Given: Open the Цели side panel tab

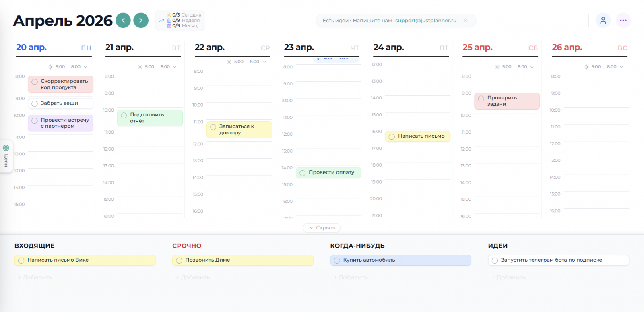Looking at the screenshot, I should click(6, 156).
